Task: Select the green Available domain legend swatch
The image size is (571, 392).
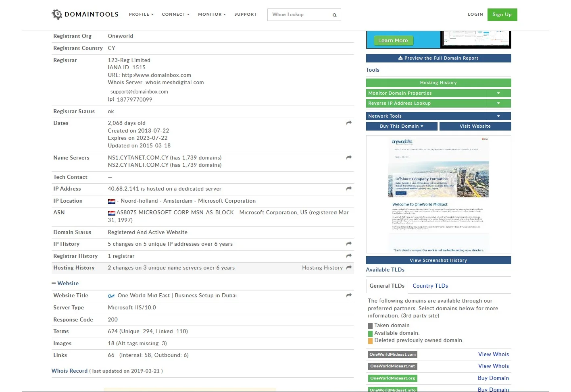Action: 370,334
